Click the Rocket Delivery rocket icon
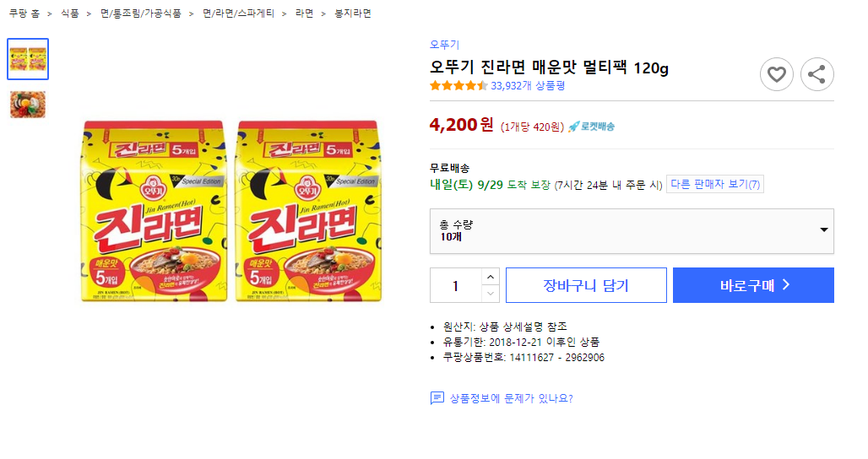Image resolution: width=868 pixels, height=459 pixels. 573,127
